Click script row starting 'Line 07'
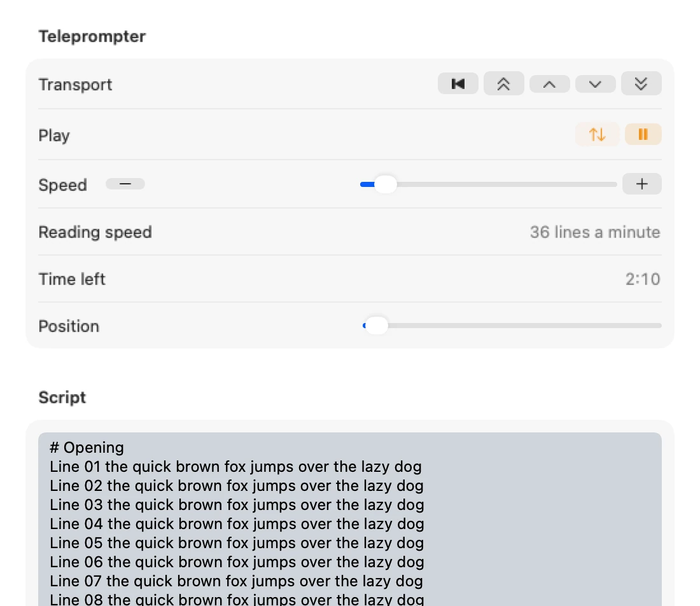Screen dimensions: 700x606 pyautogui.click(x=236, y=581)
